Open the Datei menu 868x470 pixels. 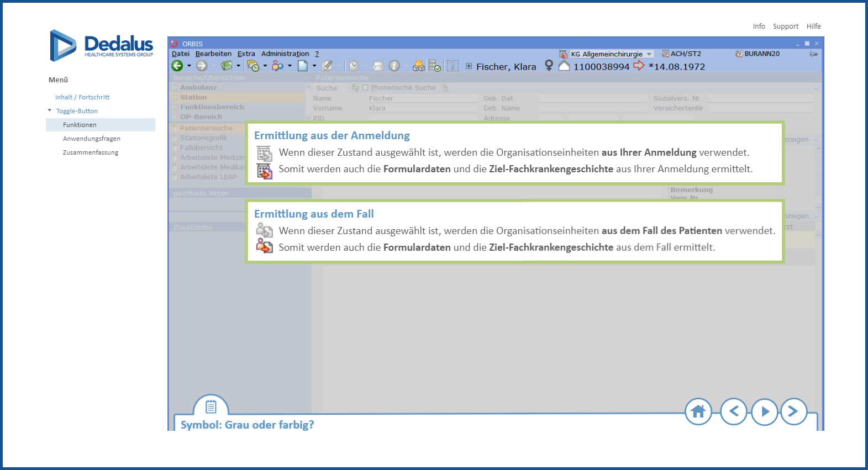(180, 54)
